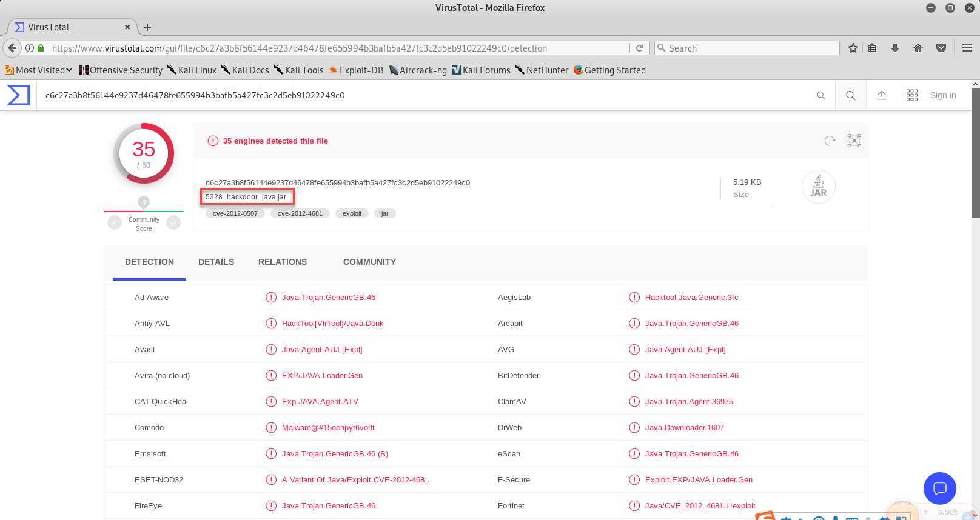Viewport: 980px width, 520px height.
Task: Open the Getting Started bookmark
Action: 609,70
